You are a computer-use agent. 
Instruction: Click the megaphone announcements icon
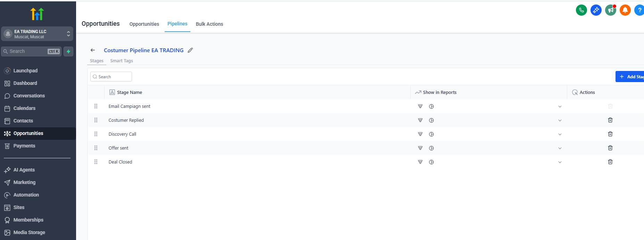click(610, 10)
